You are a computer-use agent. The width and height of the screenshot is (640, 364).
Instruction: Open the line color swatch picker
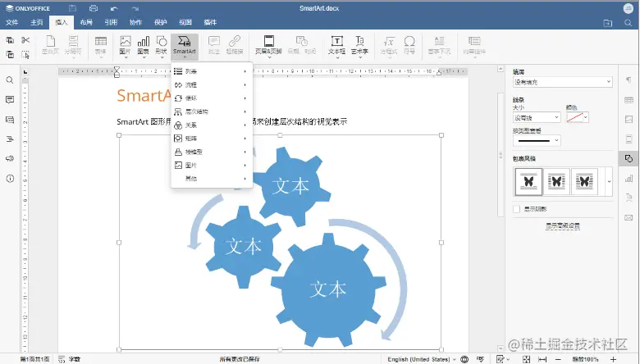tap(577, 117)
